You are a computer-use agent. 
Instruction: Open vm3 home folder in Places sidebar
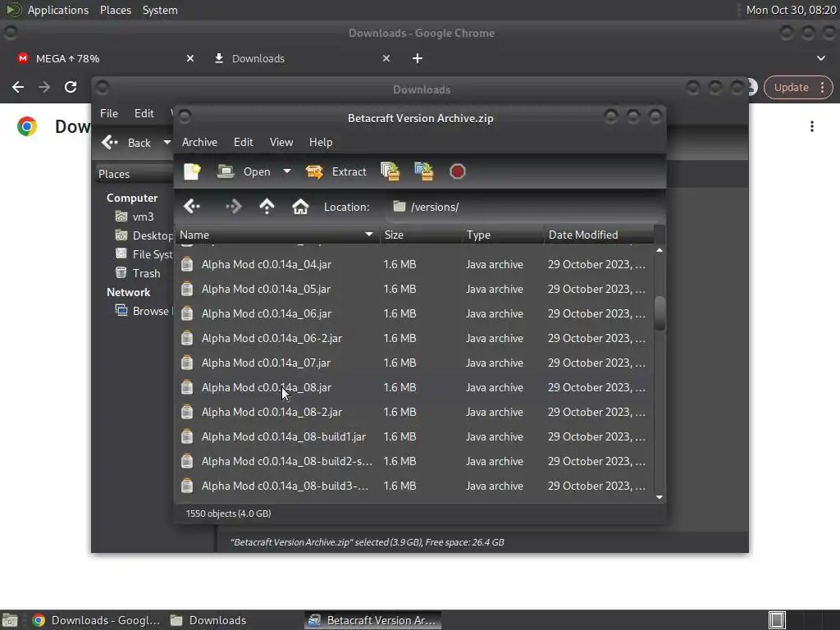135,217
